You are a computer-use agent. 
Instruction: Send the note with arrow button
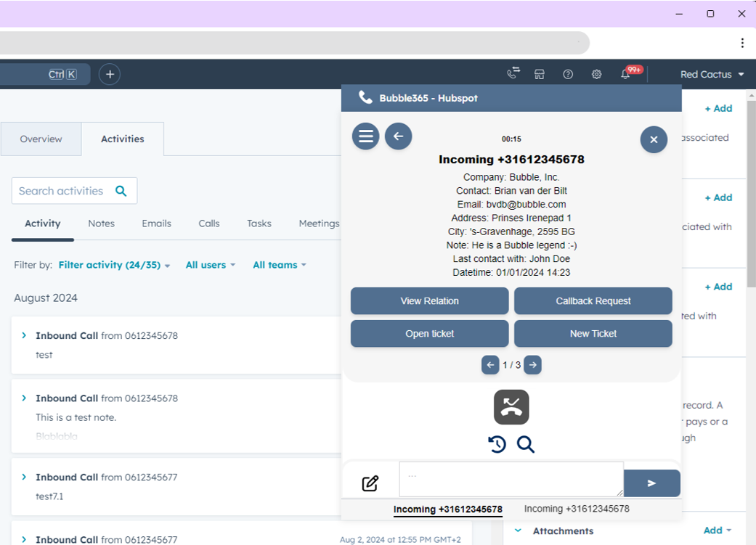click(651, 483)
